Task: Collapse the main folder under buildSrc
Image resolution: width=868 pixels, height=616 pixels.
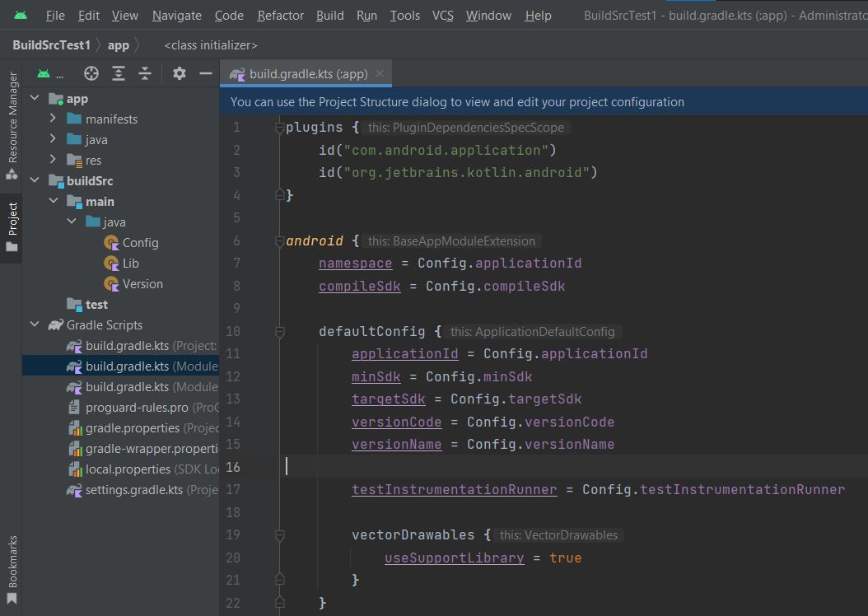Action: pos(54,201)
